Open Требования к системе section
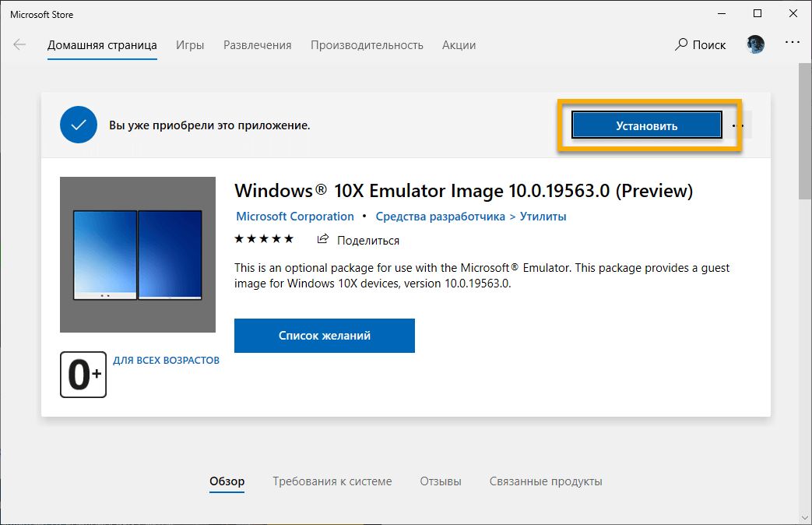 332,481
